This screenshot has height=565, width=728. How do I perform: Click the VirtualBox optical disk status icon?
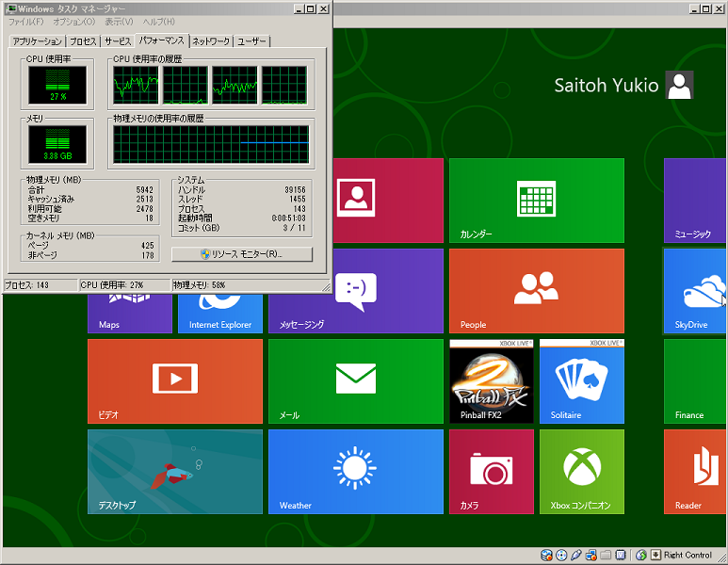tap(561, 556)
